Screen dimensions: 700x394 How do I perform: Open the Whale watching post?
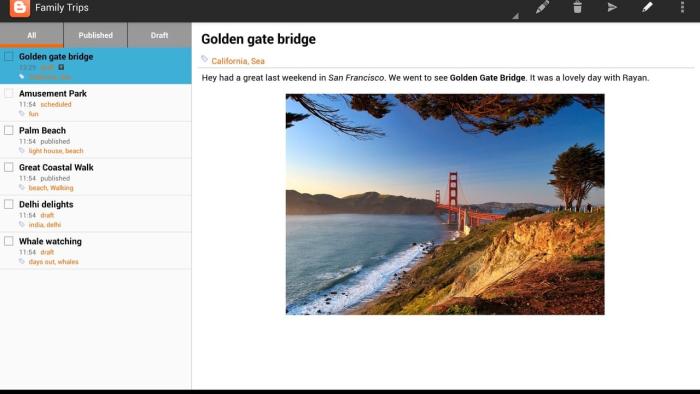tap(96, 251)
